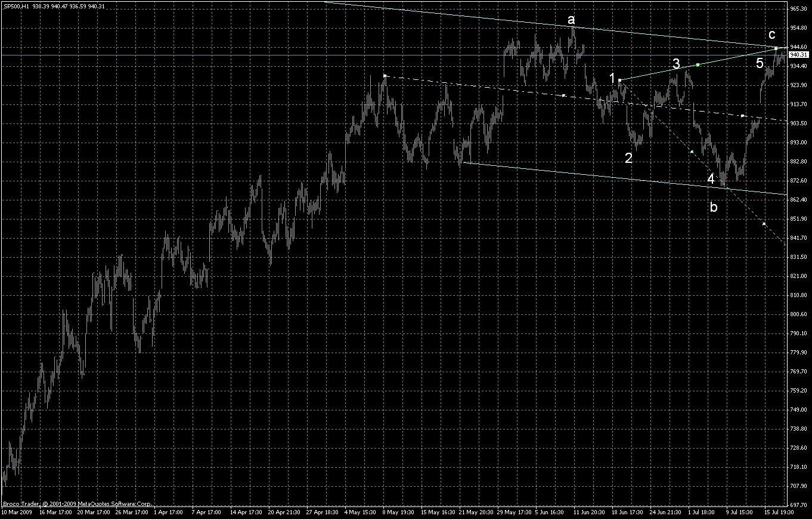This screenshot has height=519, width=812.
Task: Click time axis label '26 Mar 17:00'
Action: pos(132,512)
